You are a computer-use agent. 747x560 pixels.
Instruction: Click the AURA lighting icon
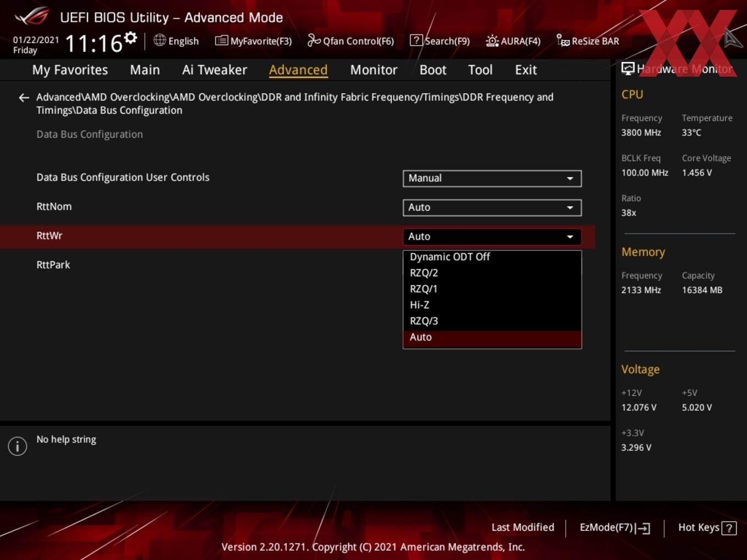tap(492, 41)
